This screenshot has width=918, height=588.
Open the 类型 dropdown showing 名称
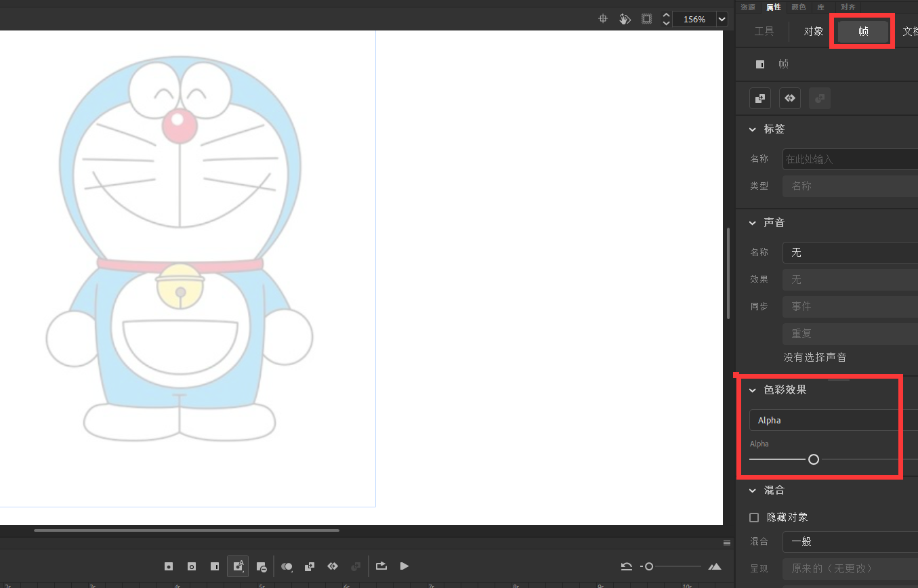click(850, 186)
